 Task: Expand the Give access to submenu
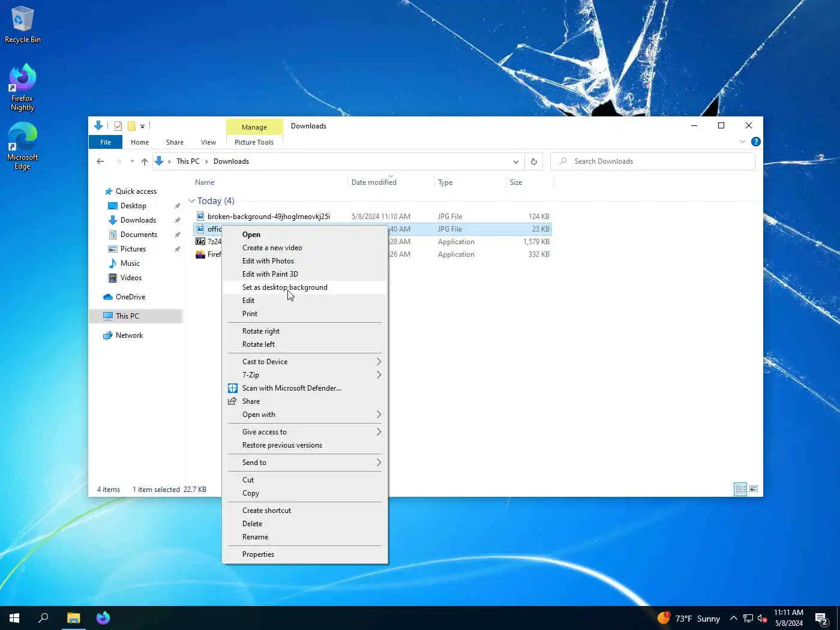305,432
